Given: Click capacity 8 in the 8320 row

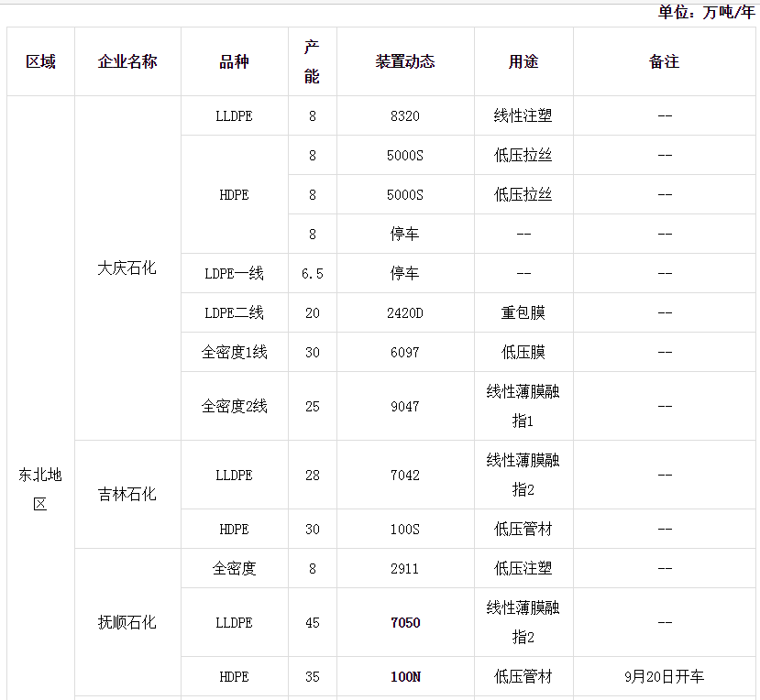Looking at the screenshot, I should coord(312,115).
